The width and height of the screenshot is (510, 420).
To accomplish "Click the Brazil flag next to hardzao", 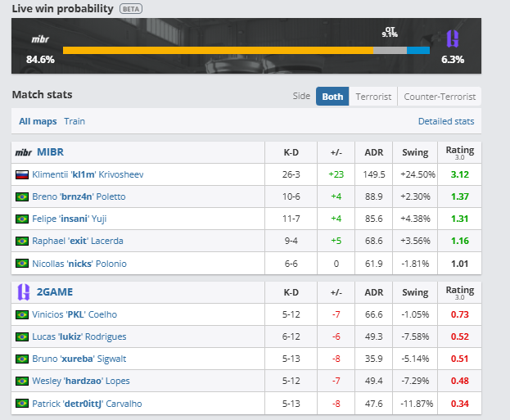I will click(x=22, y=381).
